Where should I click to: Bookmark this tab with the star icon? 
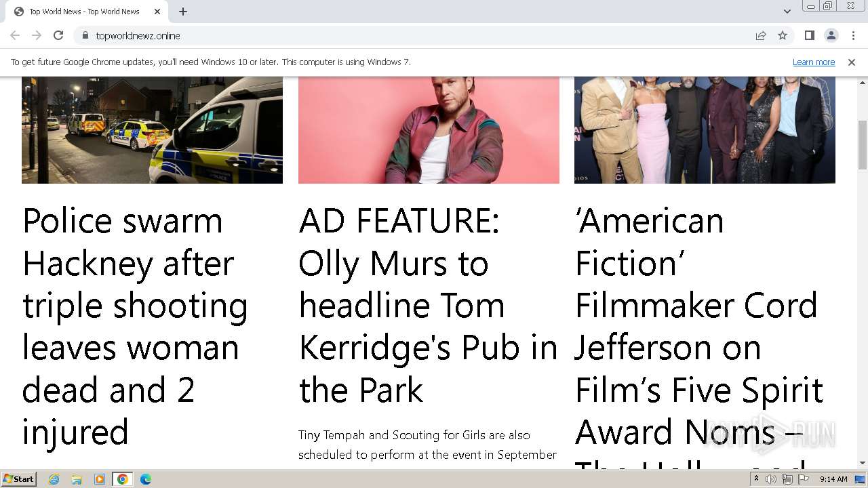(x=783, y=35)
